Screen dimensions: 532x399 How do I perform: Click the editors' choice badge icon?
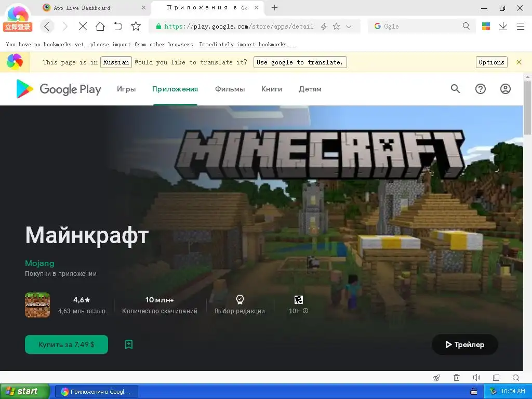pyautogui.click(x=240, y=299)
